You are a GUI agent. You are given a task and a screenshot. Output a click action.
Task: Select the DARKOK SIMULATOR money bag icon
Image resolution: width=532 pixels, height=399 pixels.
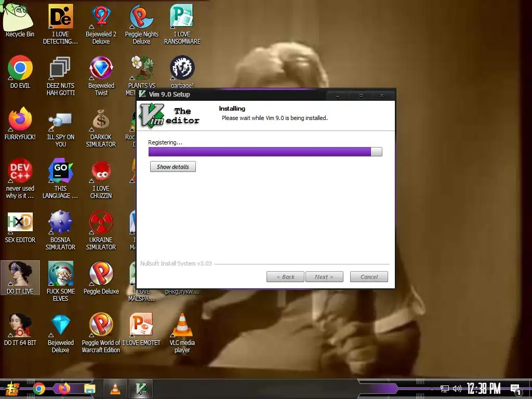coord(101,127)
